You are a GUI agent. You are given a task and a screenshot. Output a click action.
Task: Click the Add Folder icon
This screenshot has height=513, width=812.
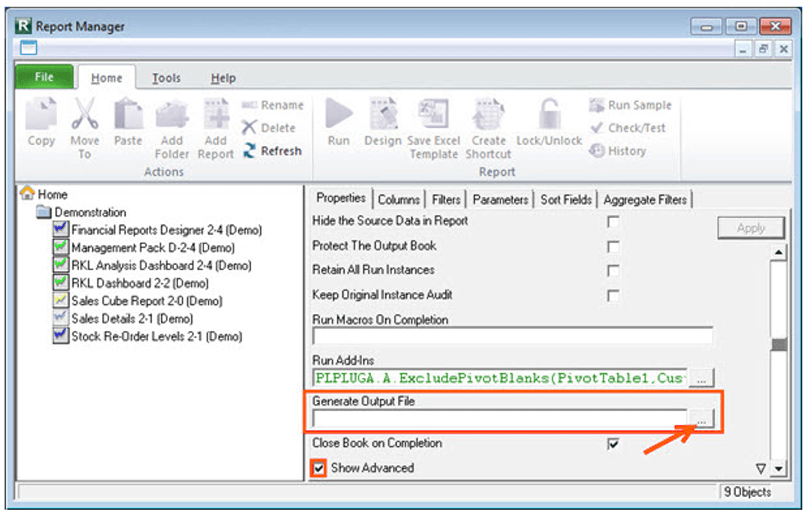172,123
